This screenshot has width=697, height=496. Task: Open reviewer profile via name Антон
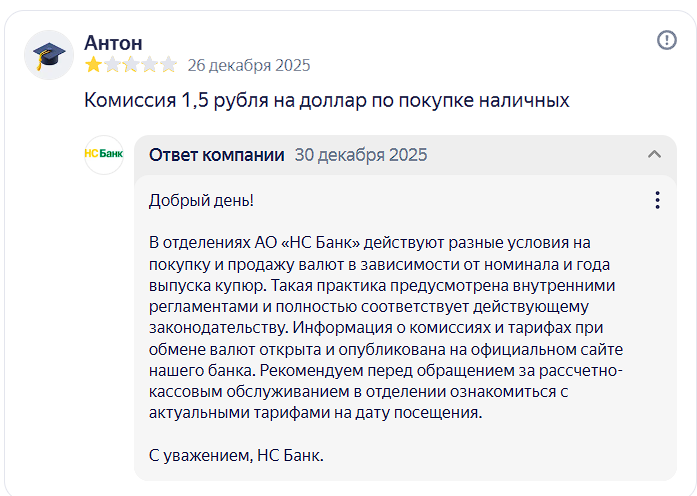tap(113, 42)
